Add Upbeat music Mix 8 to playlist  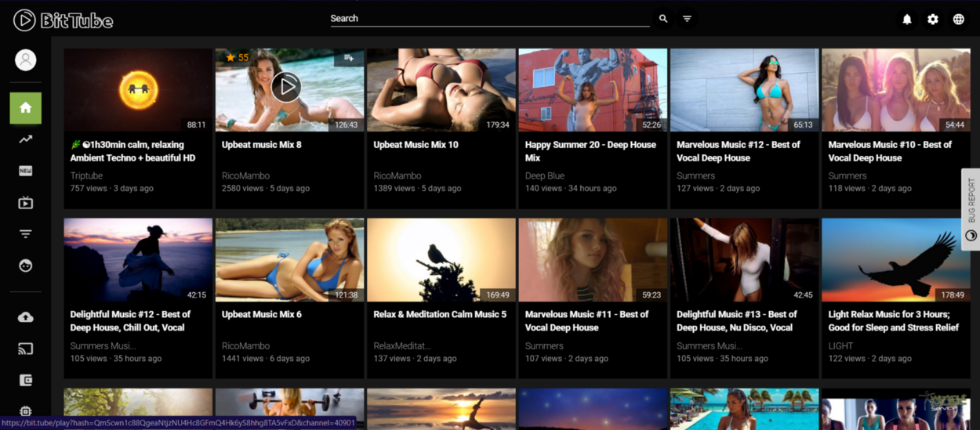pyautogui.click(x=349, y=58)
